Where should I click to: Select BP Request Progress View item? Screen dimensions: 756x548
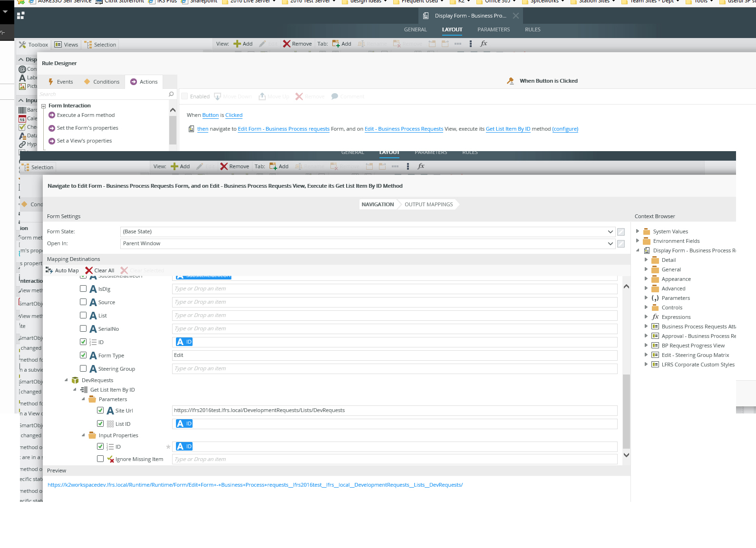[x=693, y=346]
